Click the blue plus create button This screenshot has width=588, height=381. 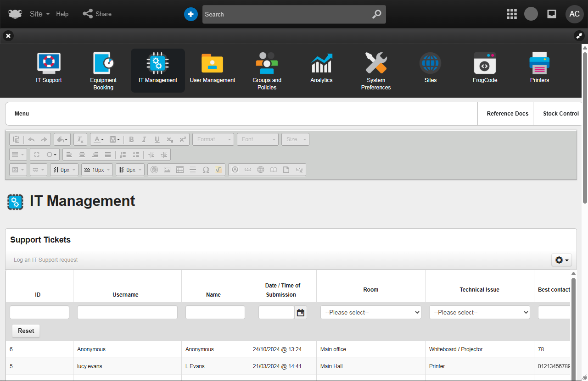(x=190, y=14)
